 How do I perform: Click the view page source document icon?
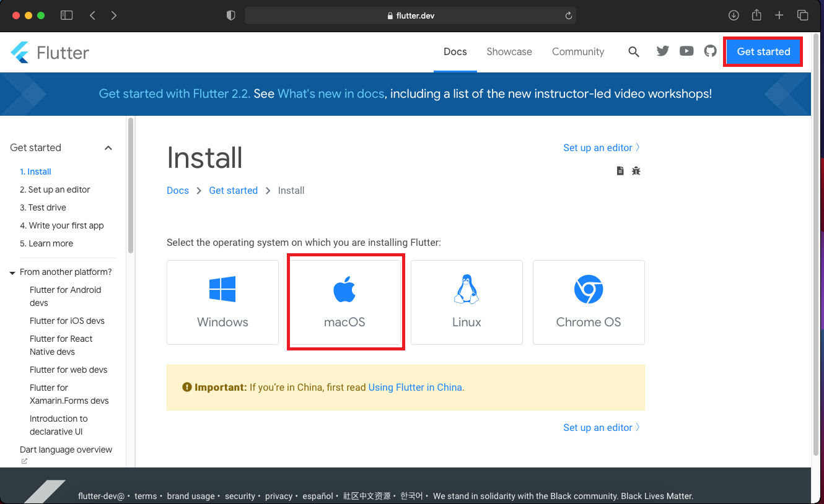[x=620, y=171]
